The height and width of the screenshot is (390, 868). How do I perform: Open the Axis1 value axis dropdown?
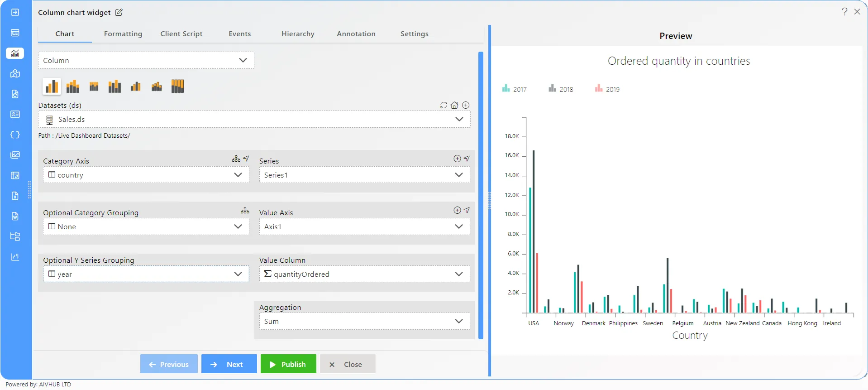364,226
